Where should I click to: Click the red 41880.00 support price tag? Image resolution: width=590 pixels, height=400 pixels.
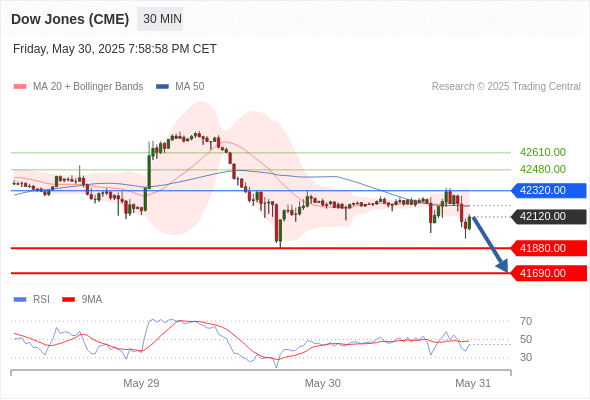(549, 248)
